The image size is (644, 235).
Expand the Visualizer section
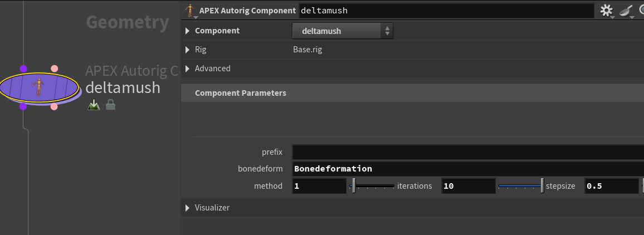[187, 208]
